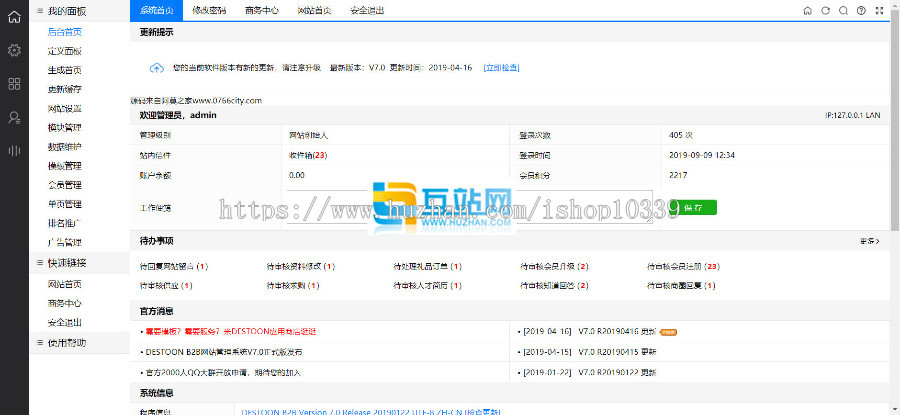Open 网站设置 in the sidebar
Screen dimensions: 900x415
(65, 108)
